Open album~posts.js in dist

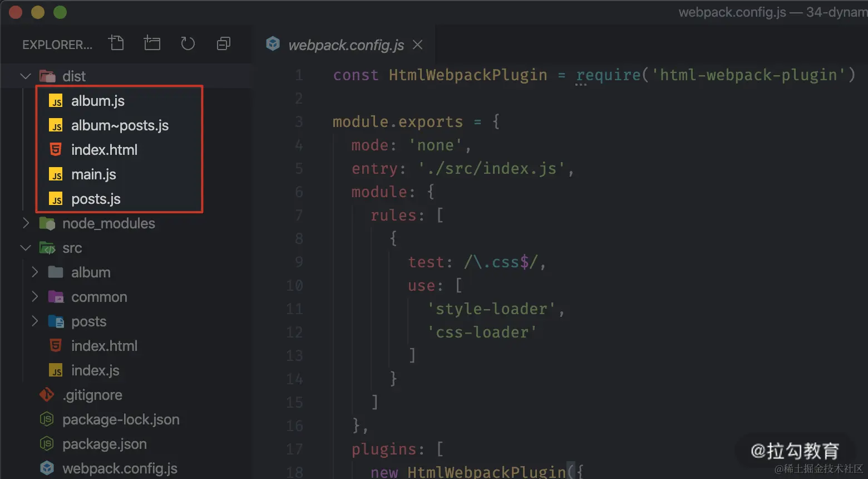coord(119,125)
